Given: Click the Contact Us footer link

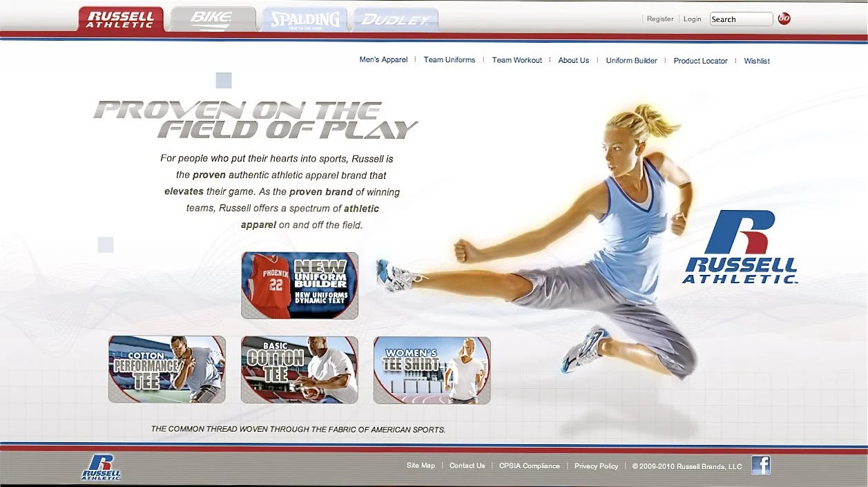Looking at the screenshot, I should tap(467, 466).
